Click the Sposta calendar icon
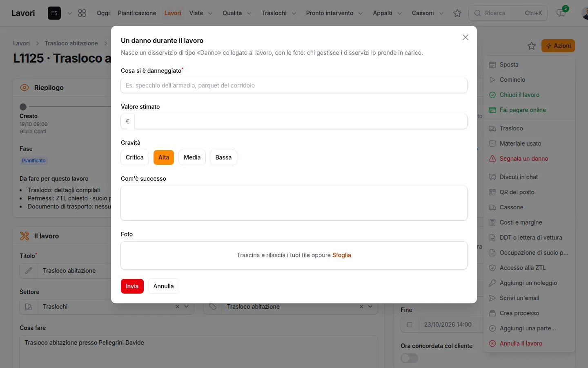 [x=492, y=65]
